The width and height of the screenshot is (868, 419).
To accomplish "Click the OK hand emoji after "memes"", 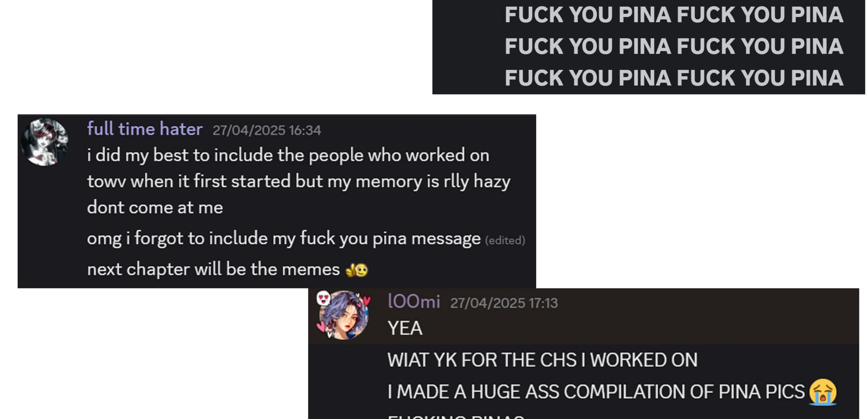I will click(357, 270).
